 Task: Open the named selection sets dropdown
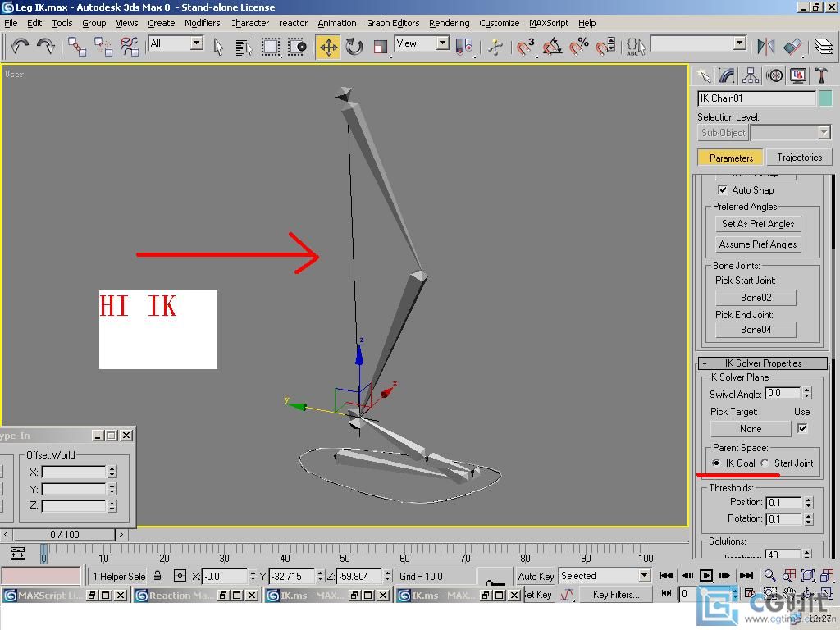pyautogui.click(x=740, y=43)
